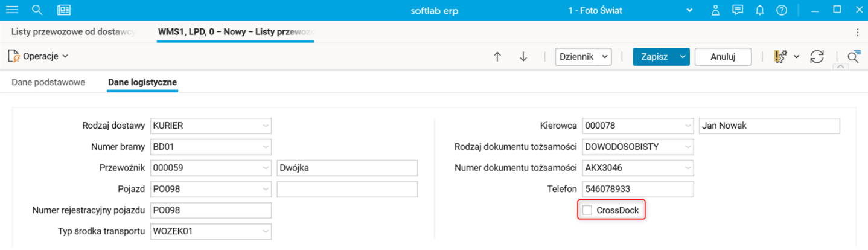This screenshot has width=868, height=250.
Task: Open help with the question mark icon
Action: click(x=782, y=10)
